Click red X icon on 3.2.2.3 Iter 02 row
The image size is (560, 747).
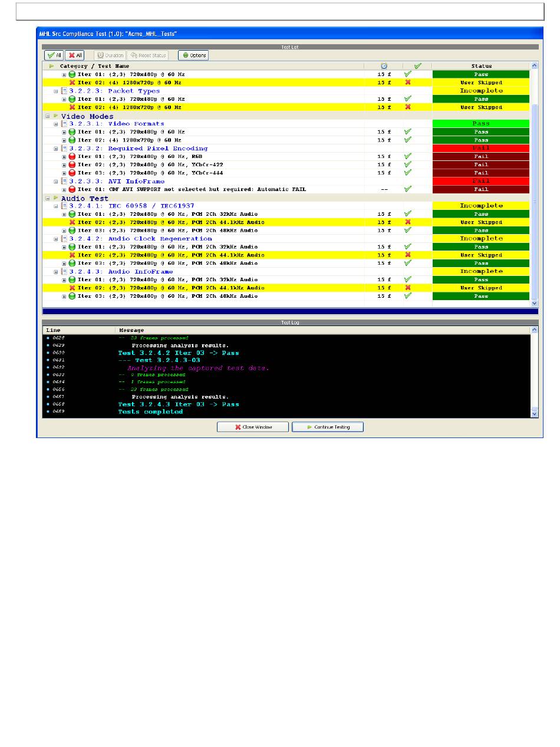click(73, 107)
